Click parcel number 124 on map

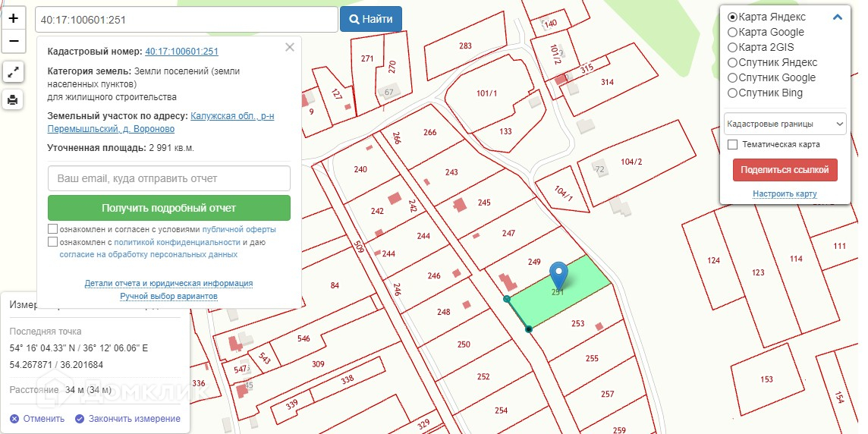[x=714, y=260]
